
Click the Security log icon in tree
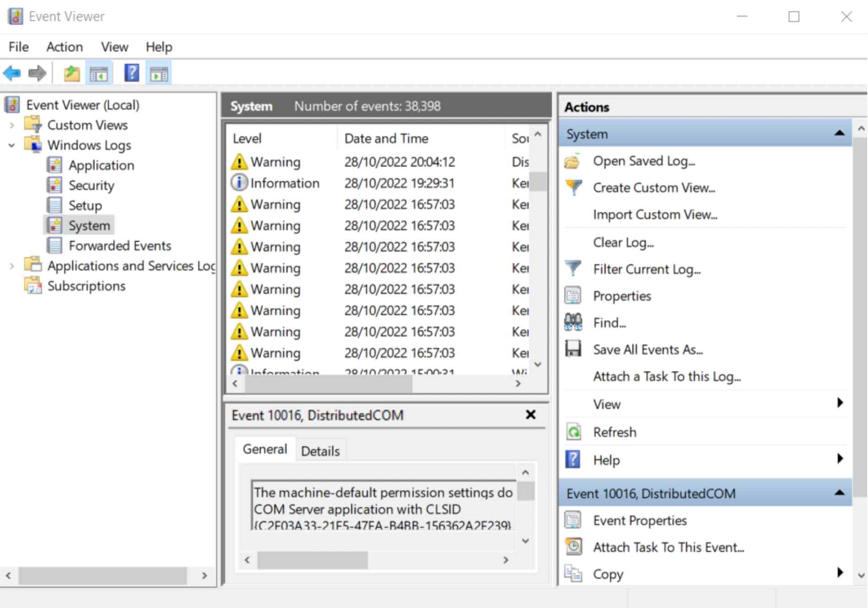coord(55,185)
